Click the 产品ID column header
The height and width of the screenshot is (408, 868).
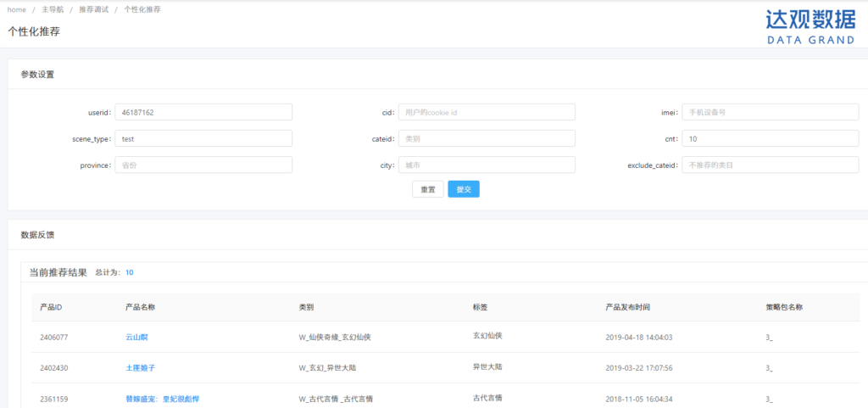pos(51,306)
